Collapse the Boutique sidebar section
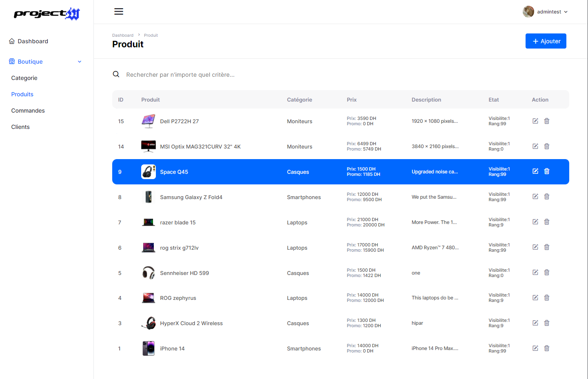Image resolution: width=588 pixels, height=379 pixels. tap(79, 62)
